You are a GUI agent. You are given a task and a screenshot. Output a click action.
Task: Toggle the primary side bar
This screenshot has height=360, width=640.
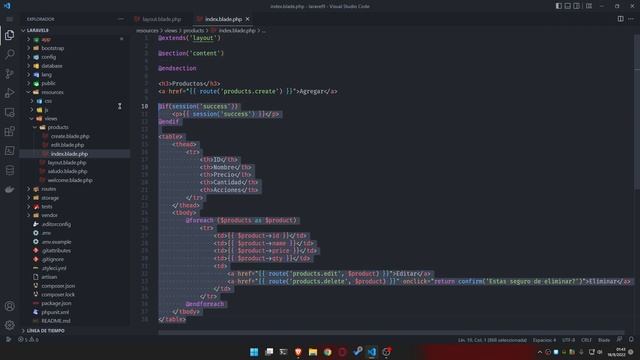[558, 6]
